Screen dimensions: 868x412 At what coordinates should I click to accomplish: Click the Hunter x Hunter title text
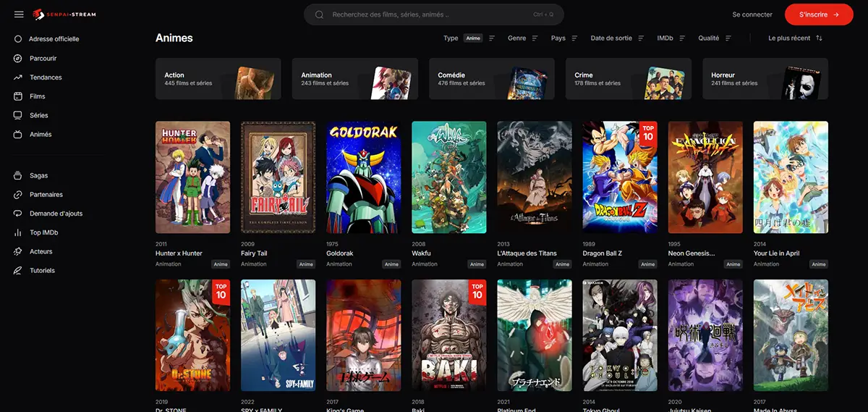[x=179, y=253]
